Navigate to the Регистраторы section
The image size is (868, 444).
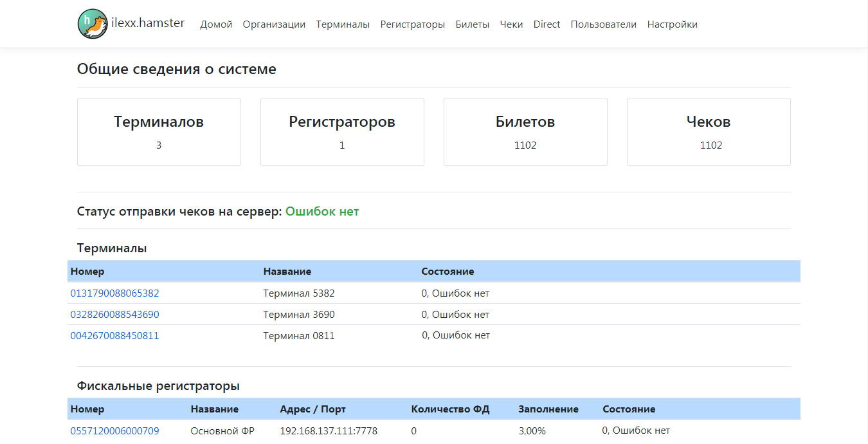tap(412, 24)
